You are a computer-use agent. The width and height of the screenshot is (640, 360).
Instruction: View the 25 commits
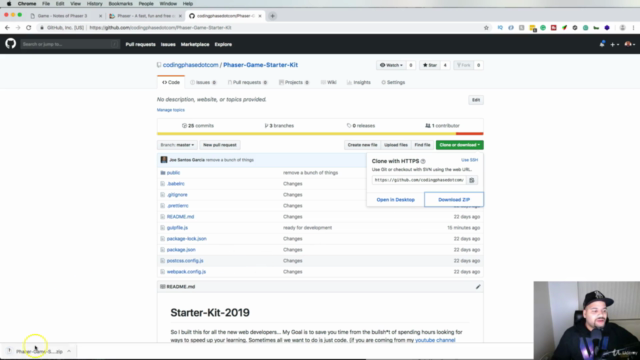click(198, 126)
